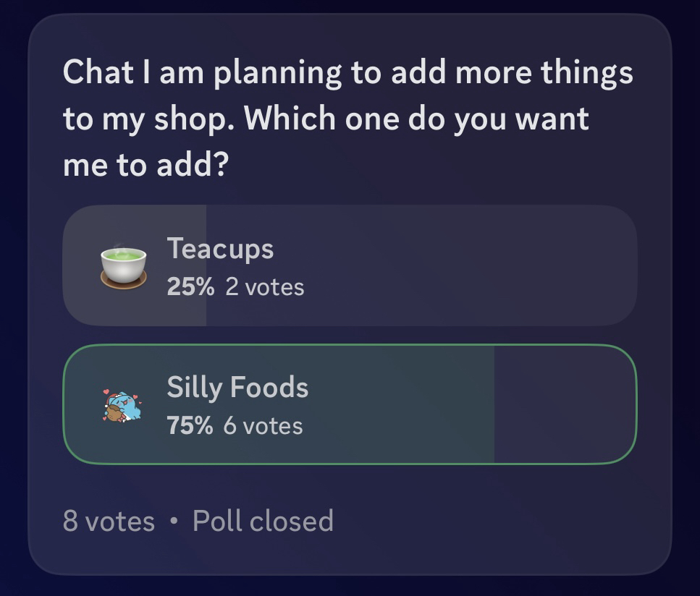Image resolution: width=700 pixels, height=596 pixels.
Task: Click the 25% percentage on Teacups
Action: (190, 287)
